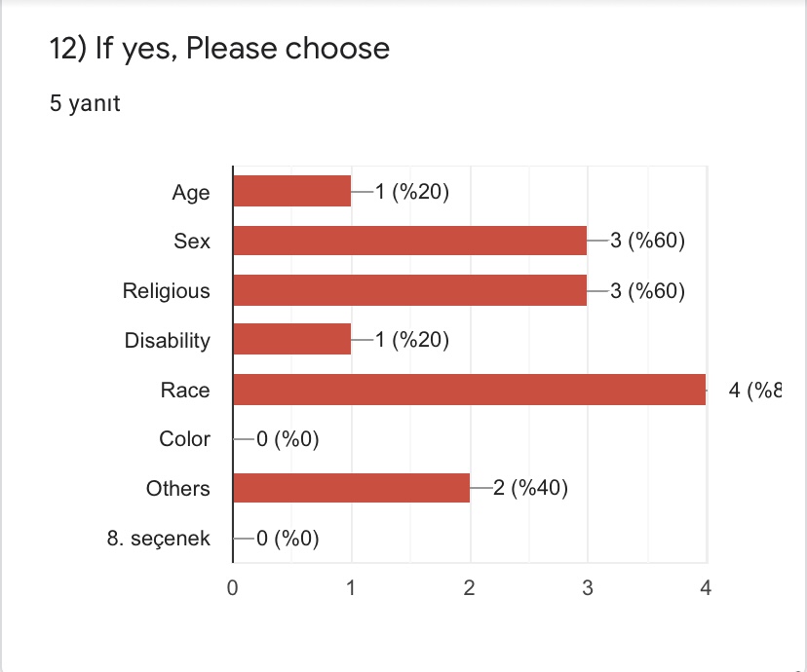Click the longest red bar for Race
Image resolution: width=807 pixels, height=672 pixels.
(469, 390)
